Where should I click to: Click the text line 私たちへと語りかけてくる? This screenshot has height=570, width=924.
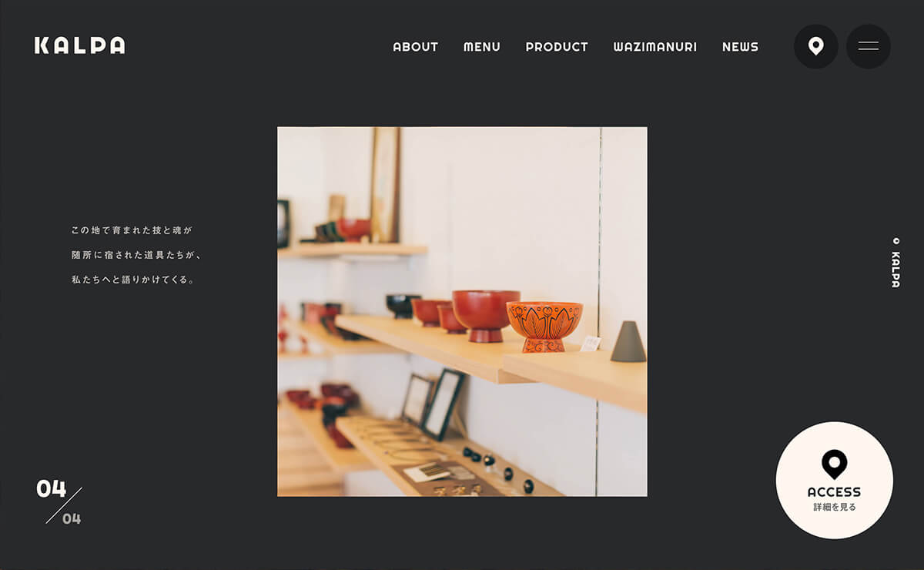coord(133,280)
